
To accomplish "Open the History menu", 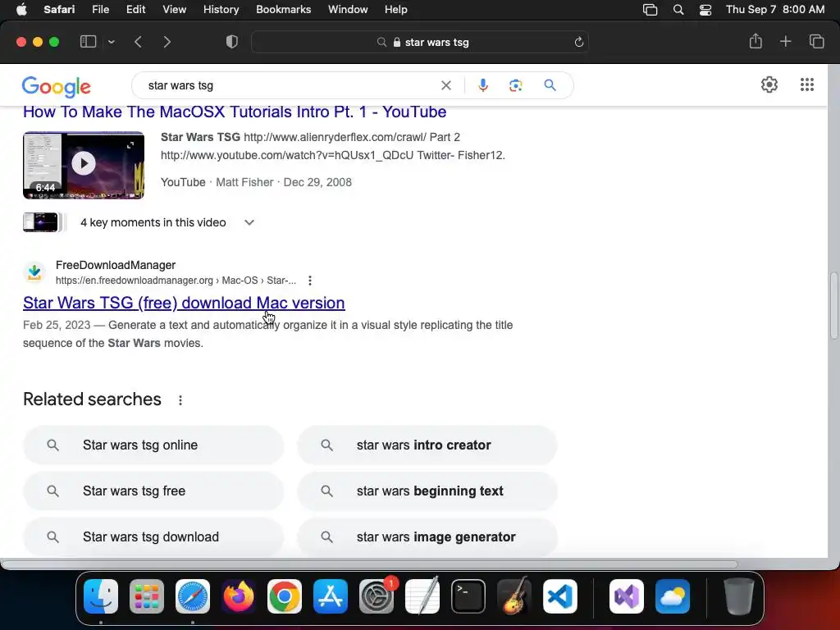I will pos(221,10).
